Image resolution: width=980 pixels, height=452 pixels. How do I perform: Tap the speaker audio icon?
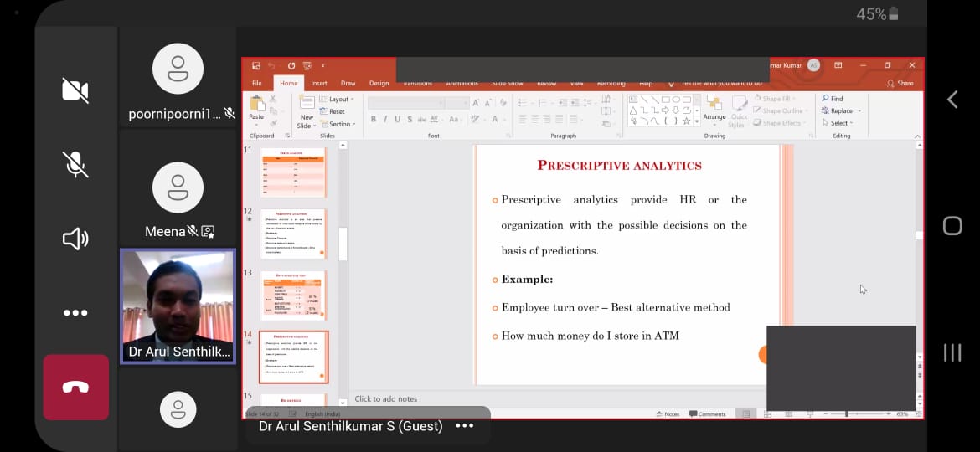click(75, 239)
